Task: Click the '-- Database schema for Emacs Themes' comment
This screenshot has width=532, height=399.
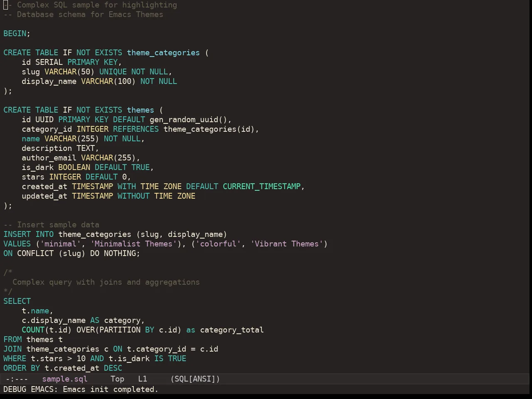Action: coord(83,15)
